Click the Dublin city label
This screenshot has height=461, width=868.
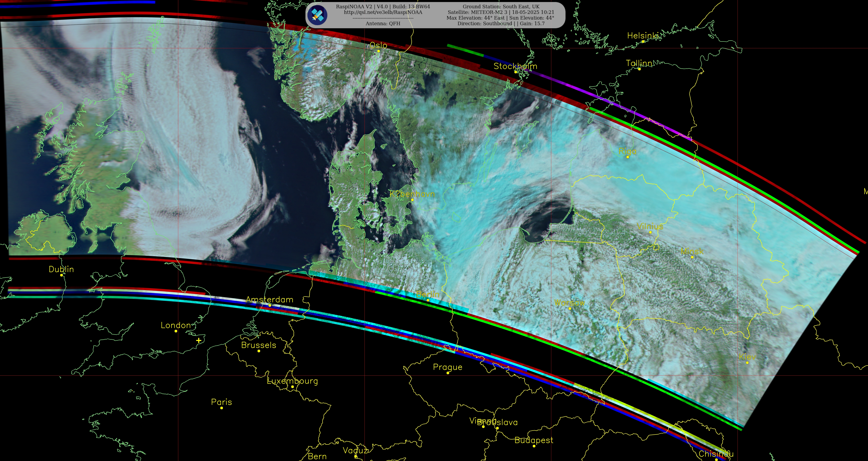pyautogui.click(x=61, y=269)
